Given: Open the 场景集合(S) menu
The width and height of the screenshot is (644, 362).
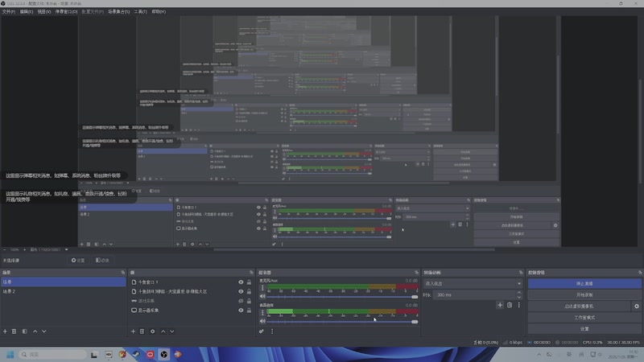Looking at the screenshot, I should coord(118,11).
